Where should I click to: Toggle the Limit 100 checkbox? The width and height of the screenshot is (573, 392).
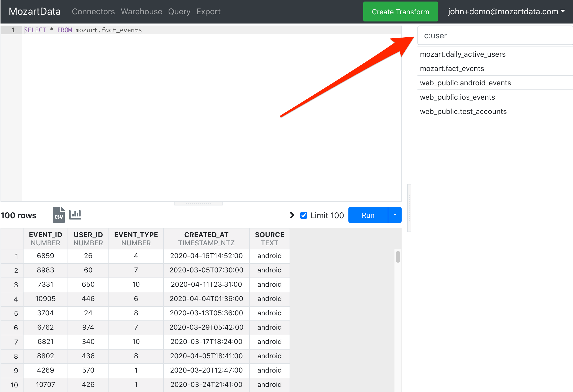[304, 215]
